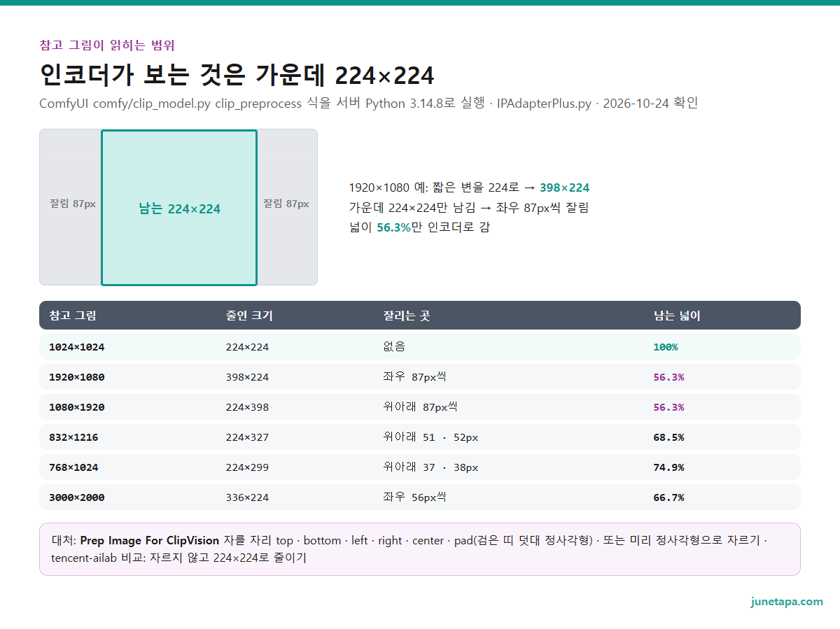Select the 참고 그림 column header
The image size is (840, 629).
[x=73, y=316]
